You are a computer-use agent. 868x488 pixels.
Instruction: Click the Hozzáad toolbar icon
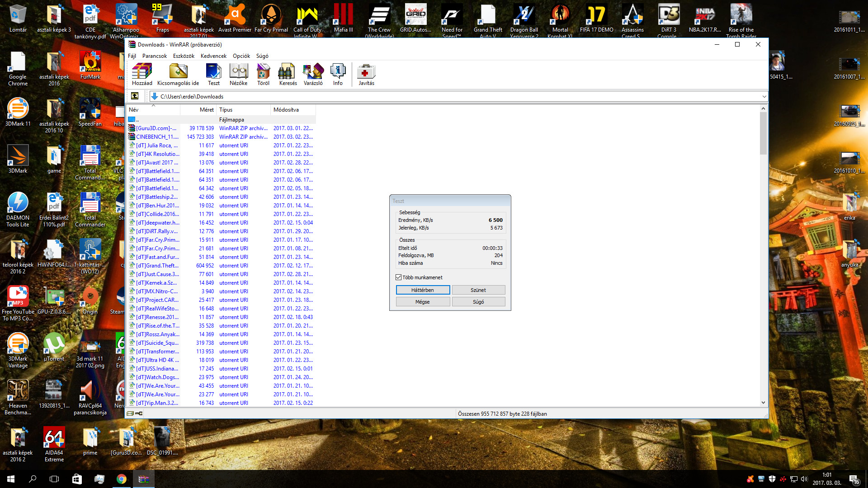[x=142, y=75]
